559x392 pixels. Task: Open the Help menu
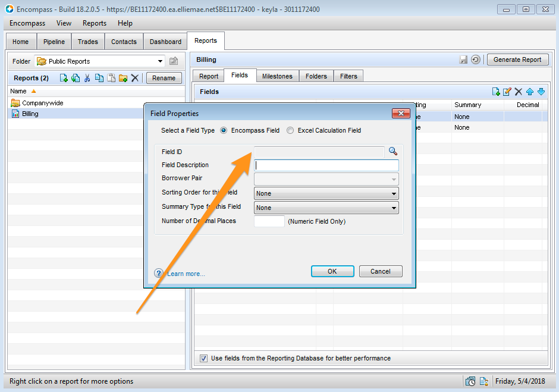tap(125, 23)
